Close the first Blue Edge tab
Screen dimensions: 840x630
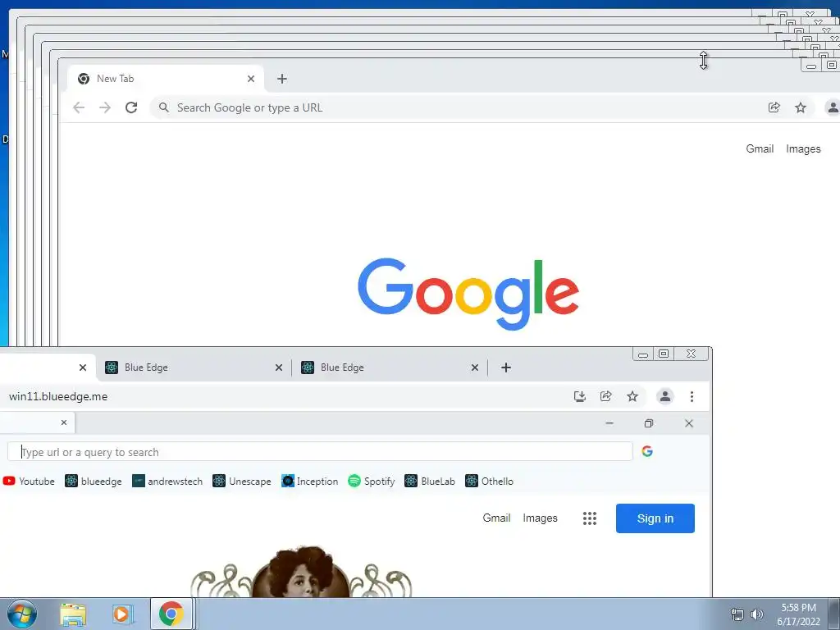(x=279, y=367)
